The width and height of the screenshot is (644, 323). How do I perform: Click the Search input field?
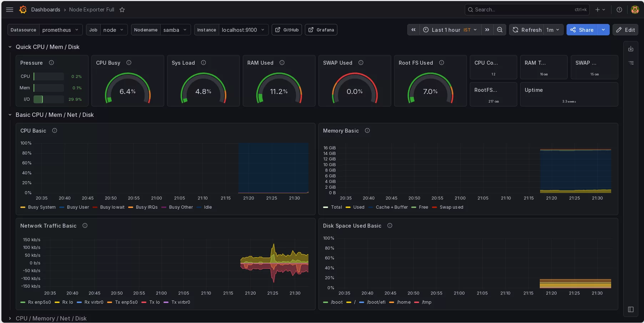pyautogui.click(x=527, y=10)
